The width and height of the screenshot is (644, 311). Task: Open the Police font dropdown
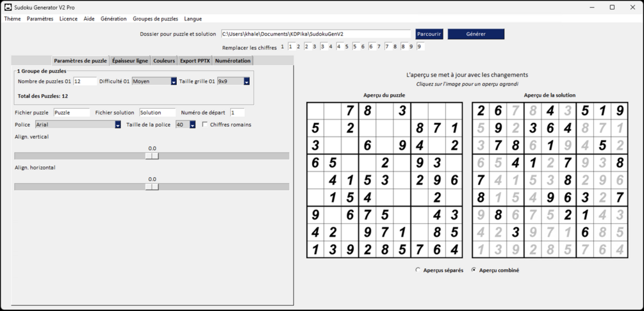pos(118,124)
